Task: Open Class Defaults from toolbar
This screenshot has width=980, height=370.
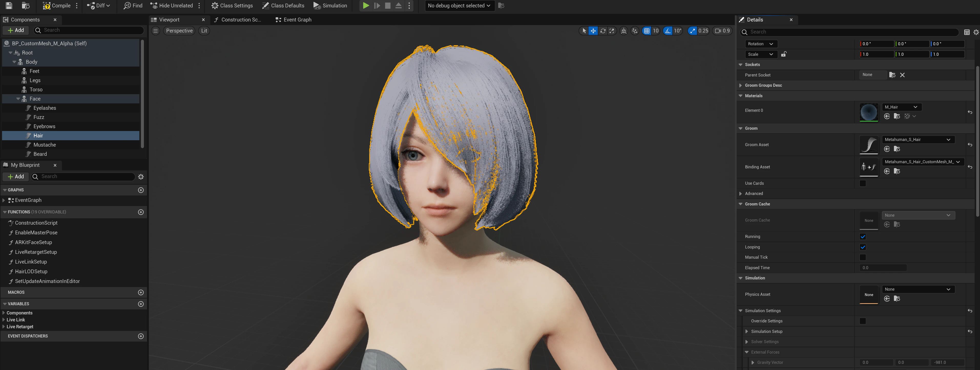Action: (x=284, y=6)
